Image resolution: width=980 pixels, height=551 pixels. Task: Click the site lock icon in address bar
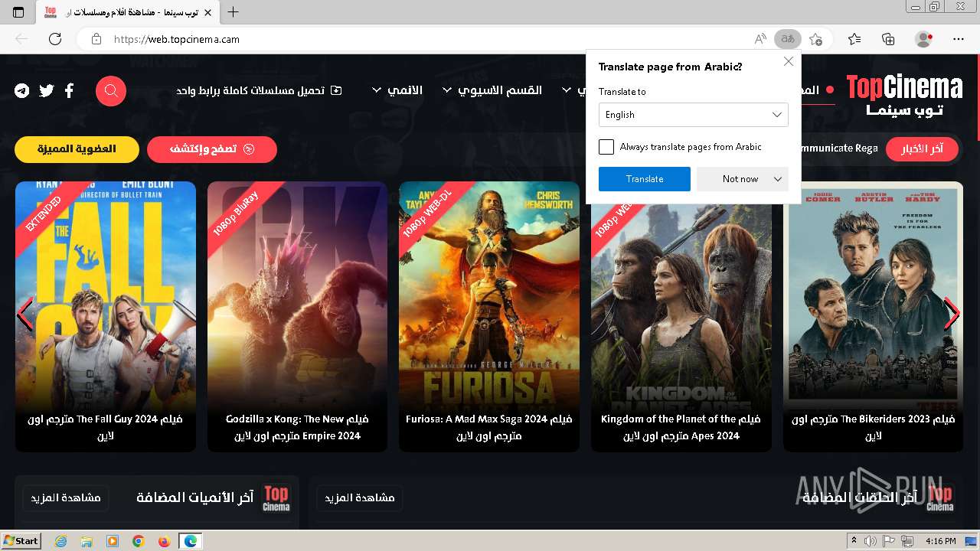click(x=96, y=39)
